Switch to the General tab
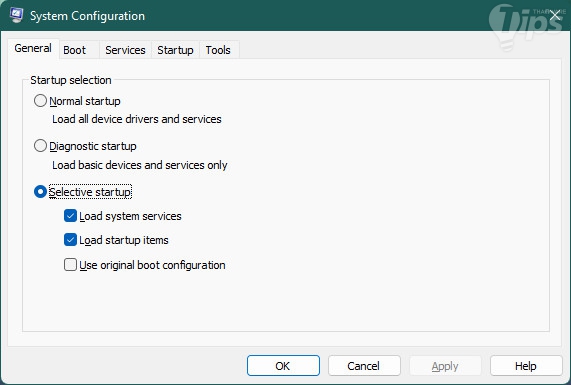 coord(33,48)
